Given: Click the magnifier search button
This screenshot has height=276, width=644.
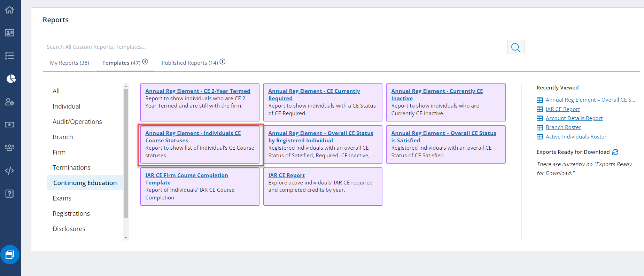Looking at the screenshot, I should click(515, 47).
